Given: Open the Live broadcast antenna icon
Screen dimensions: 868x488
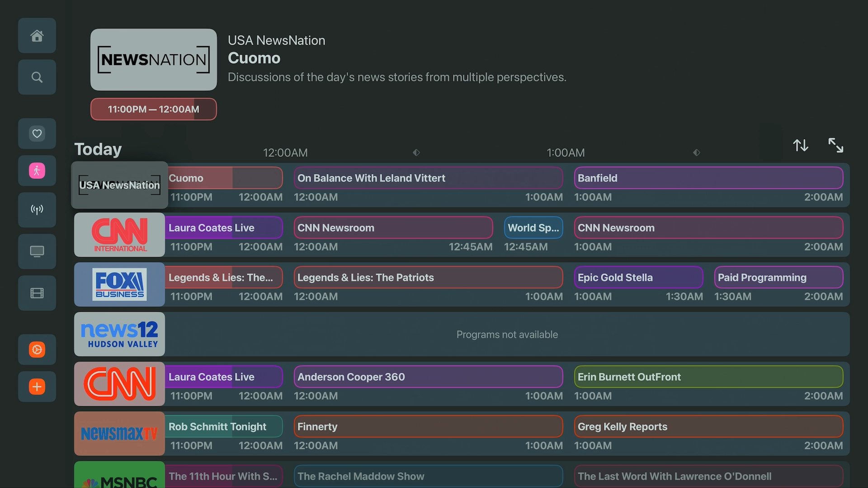Looking at the screenshot, I should [x=37, y=210].
